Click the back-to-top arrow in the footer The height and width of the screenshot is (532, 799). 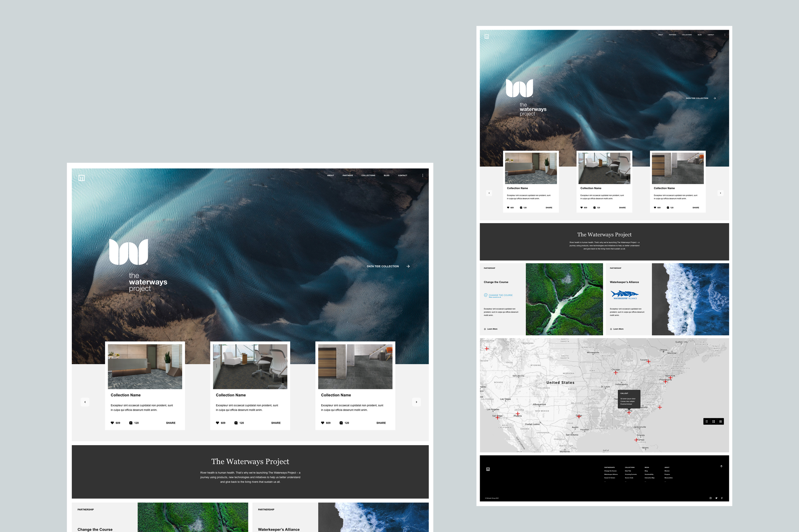tap(721, 466)
